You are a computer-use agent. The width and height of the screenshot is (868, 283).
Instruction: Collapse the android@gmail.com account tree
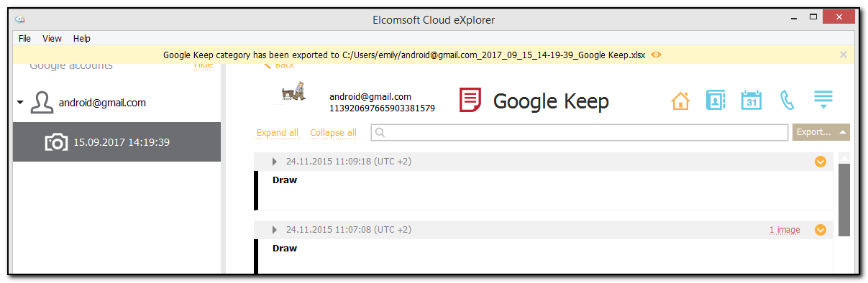20,103
